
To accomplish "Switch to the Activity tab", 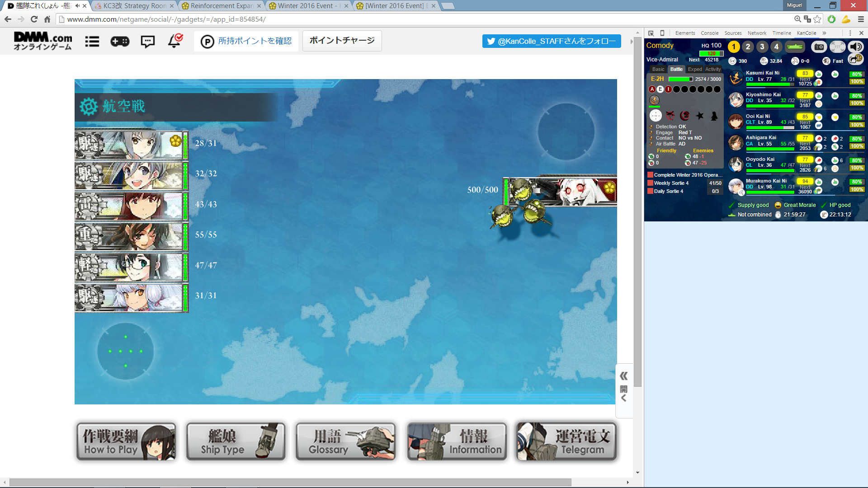I will pos(713,69).
